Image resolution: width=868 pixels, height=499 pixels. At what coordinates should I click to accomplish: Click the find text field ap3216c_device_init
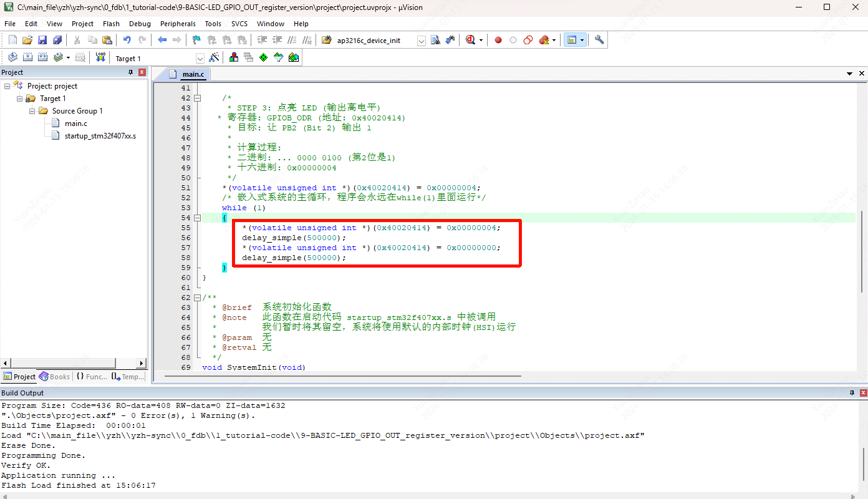374,41
